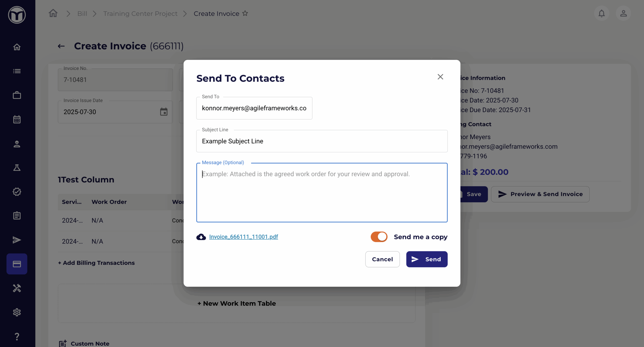Cancel the Send To Contacts dialog

[382, 259]
